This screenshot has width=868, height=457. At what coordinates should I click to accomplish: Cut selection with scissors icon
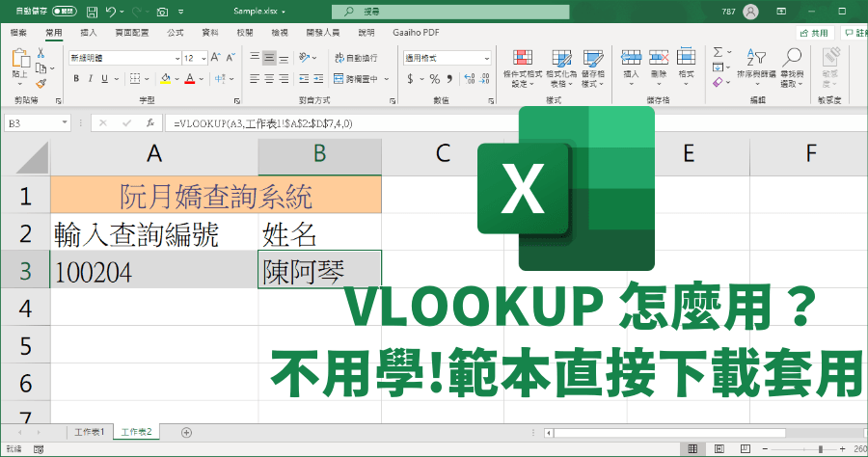[41, 53]
